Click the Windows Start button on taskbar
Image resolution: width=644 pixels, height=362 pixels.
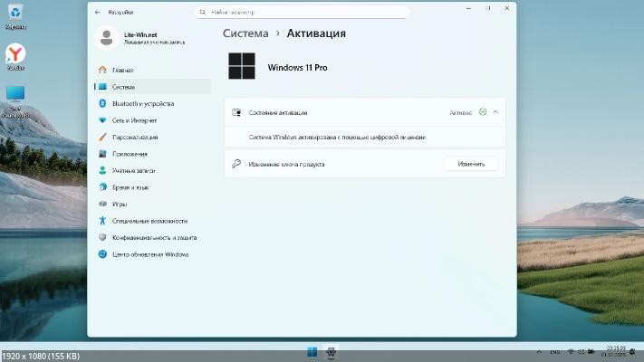click(312, 351)
